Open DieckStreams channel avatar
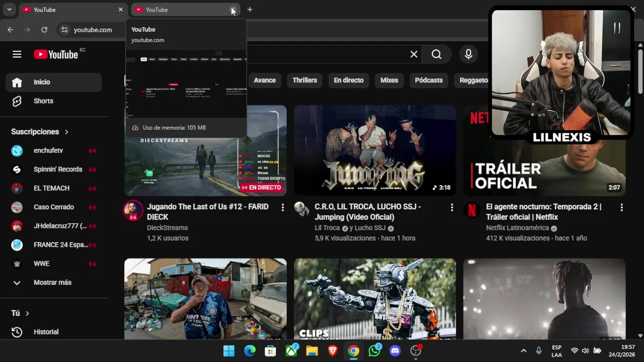Viewport: 644px width, 362px height. coord(133,211)
